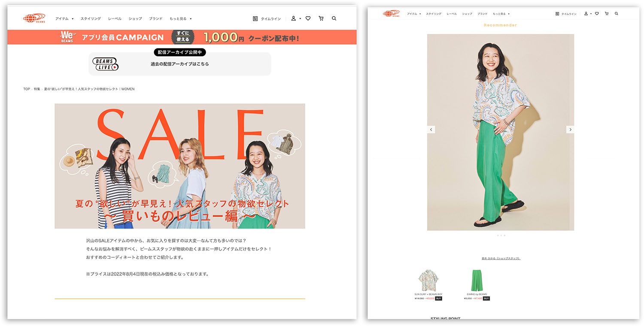Click the favorites heart icon on right page

pyautogui.click(x=597, y=14)
